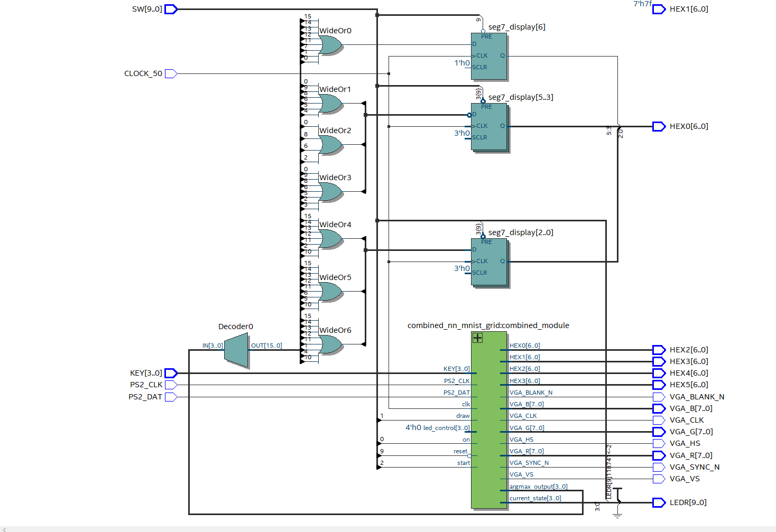Select the HEX5[6..0] output pin symbol
The image size is (776, 532).
click(x=659, y=385)
